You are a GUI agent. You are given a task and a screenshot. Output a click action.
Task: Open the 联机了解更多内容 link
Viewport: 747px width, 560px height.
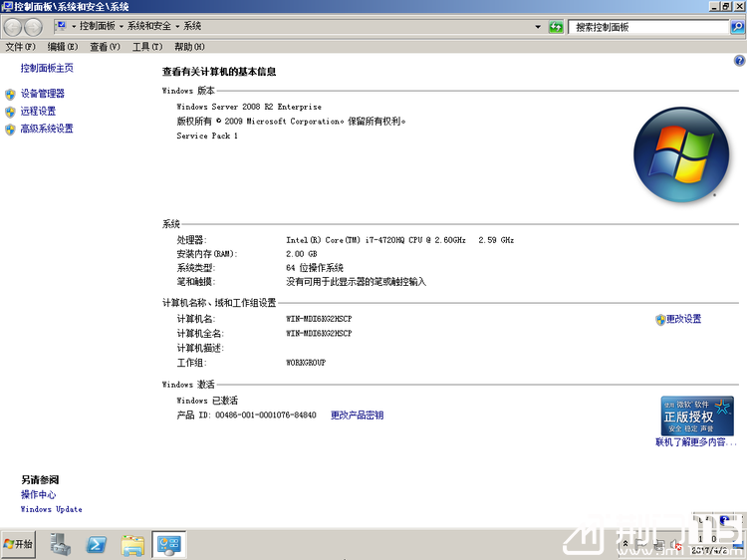tap(696, 442)
